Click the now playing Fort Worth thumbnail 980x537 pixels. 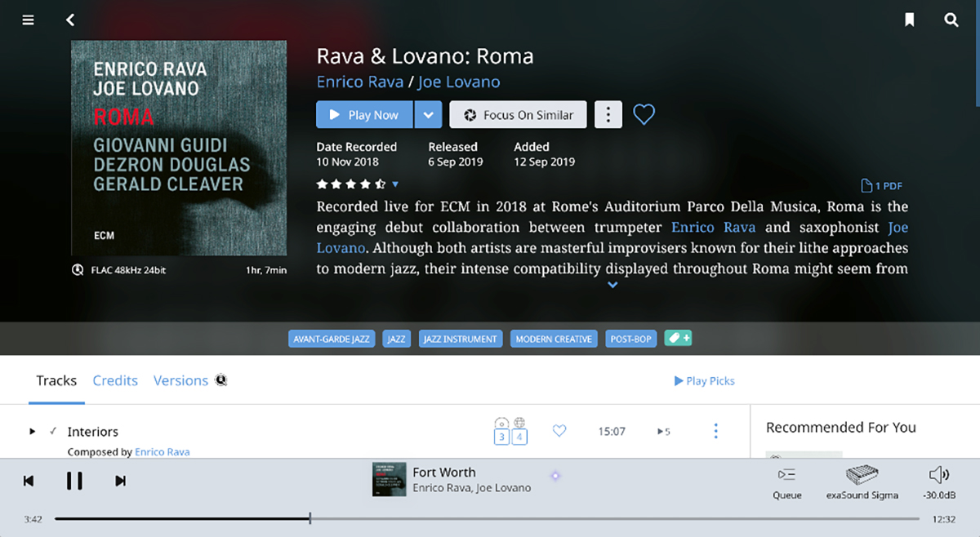pyautogui.click(x=389, y=479)
